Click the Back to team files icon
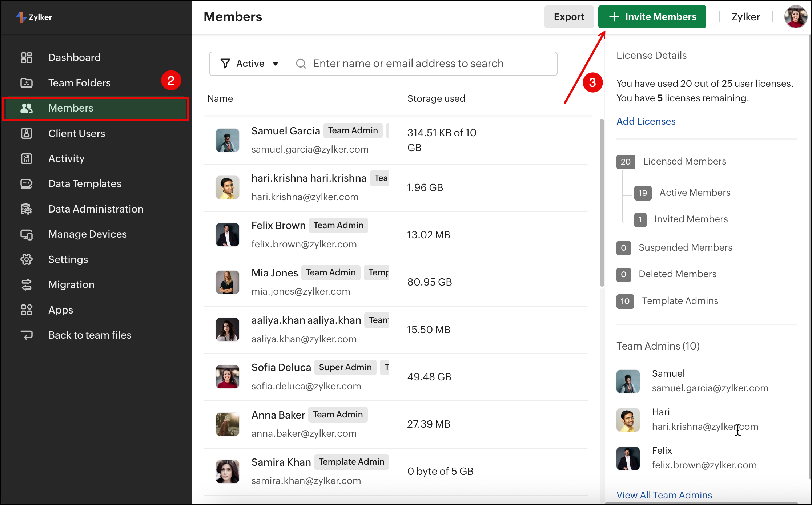The height and width of the screenshot is (505, 812). (x=26, y=335)
